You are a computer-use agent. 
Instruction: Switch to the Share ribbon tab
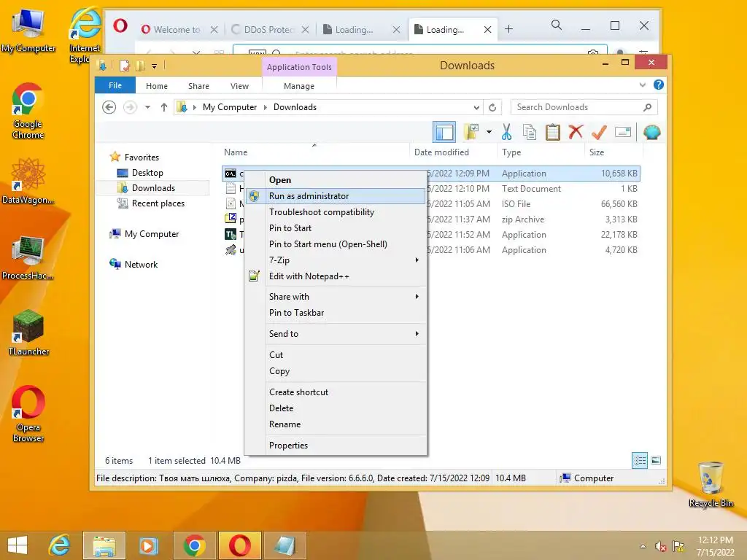pos(198,86)
